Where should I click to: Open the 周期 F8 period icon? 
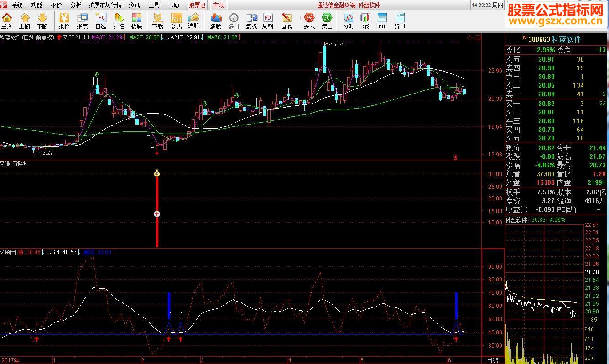pyautogui.click(x=268, y=21)
